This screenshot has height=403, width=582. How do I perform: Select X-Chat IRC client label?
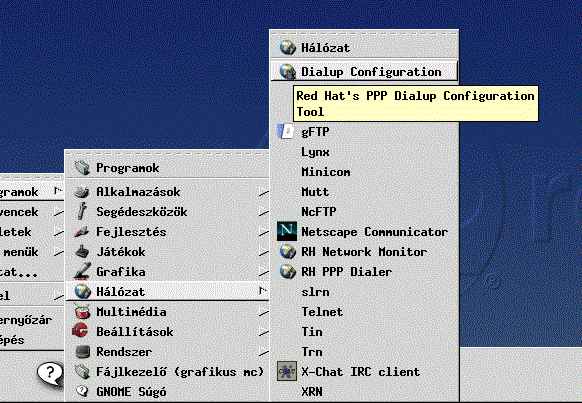click(x=360, y=371)
